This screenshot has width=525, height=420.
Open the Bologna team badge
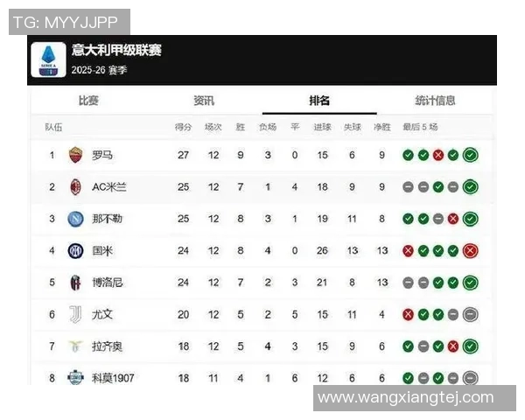[75, 283]
